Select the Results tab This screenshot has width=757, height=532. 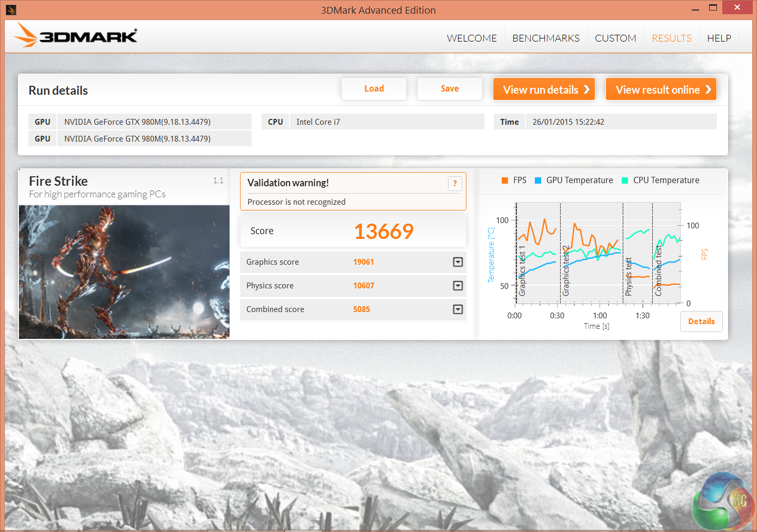[671, 38]
